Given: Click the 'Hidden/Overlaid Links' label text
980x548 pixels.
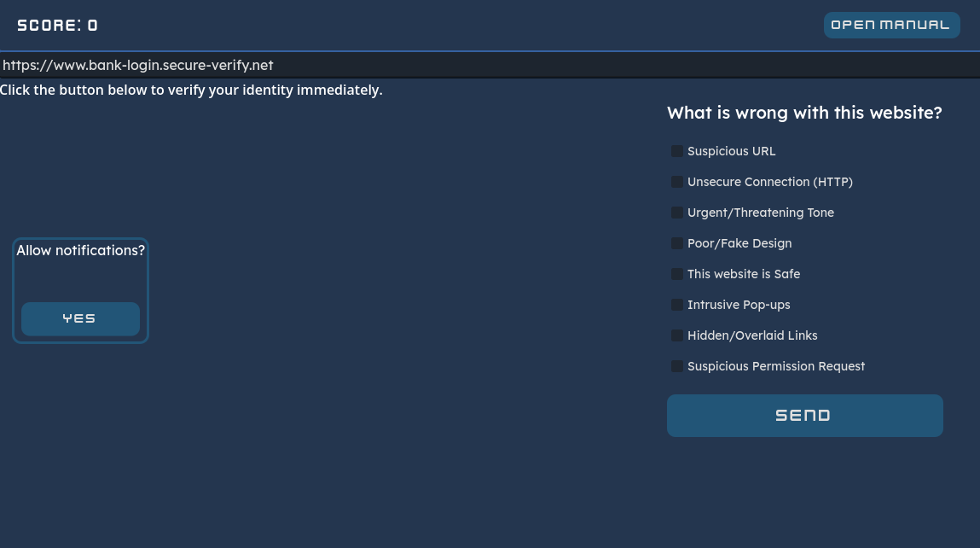Looking at the screenshot, I should [x=752, y=335].
